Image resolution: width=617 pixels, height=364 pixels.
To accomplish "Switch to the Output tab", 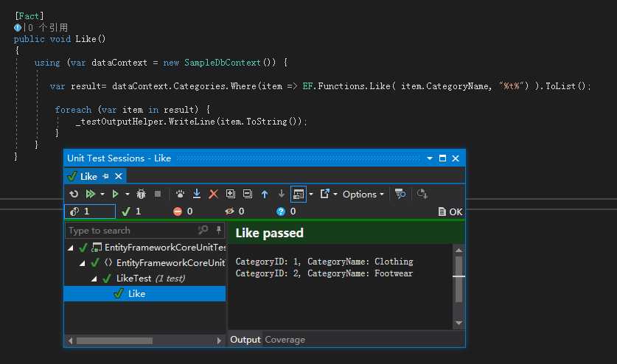I will click(x=245, y=340).
